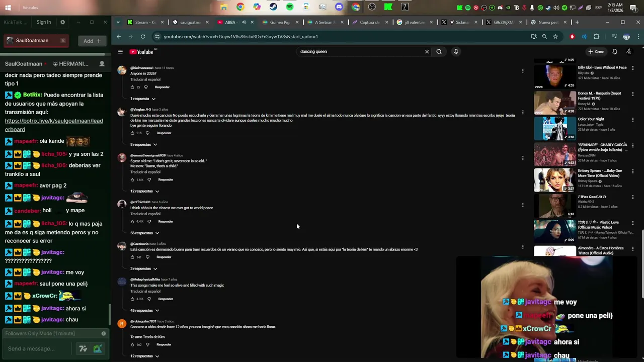Expand 12 respuestas under '5 year old me'

click(145, 191)
